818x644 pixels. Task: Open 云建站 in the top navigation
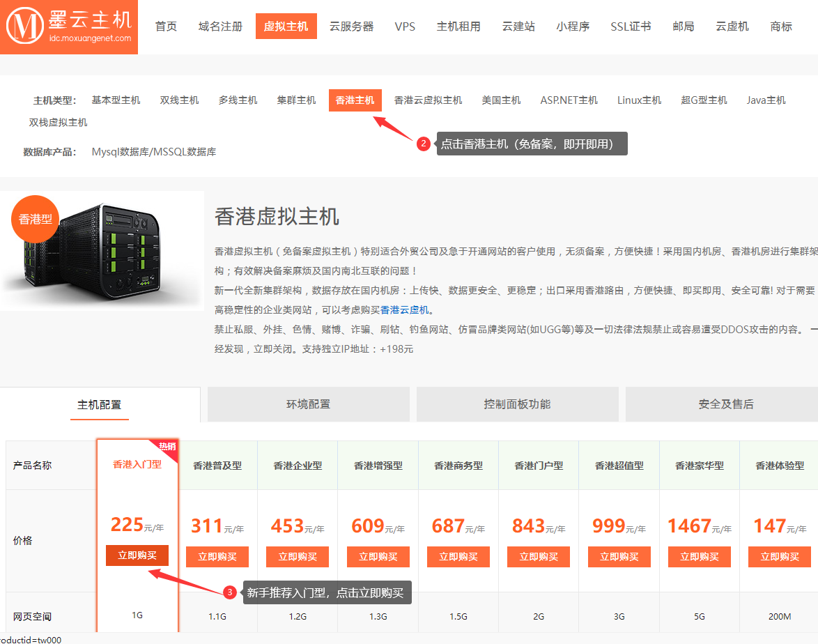click(x=518, y=26)
